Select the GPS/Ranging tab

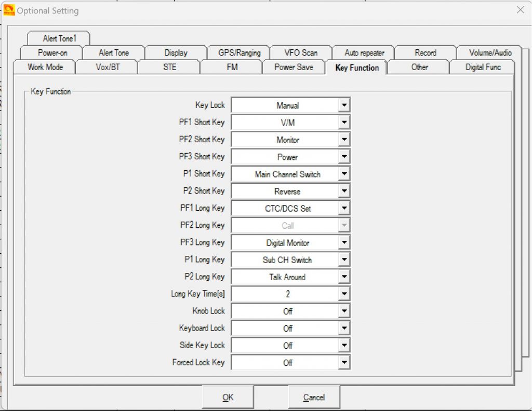[x=239, y=52]
